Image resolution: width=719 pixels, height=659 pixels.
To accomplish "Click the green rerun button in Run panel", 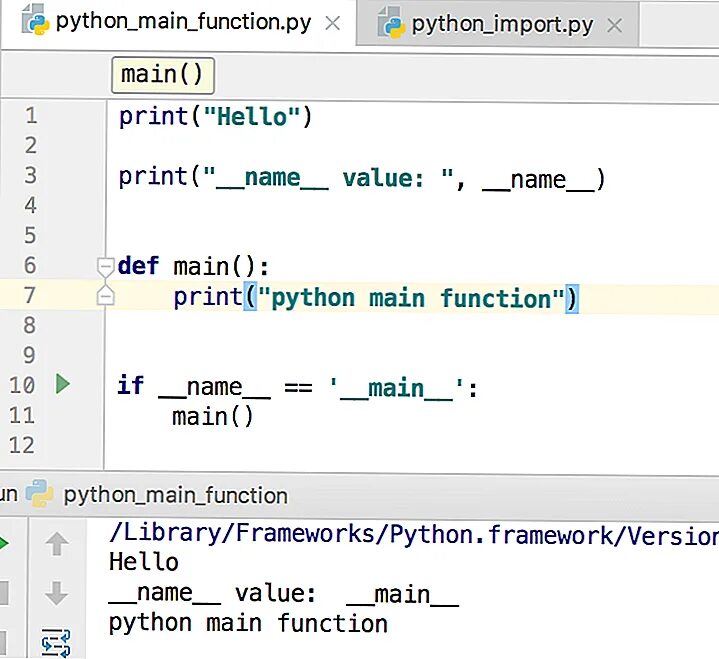I will 4,544.
